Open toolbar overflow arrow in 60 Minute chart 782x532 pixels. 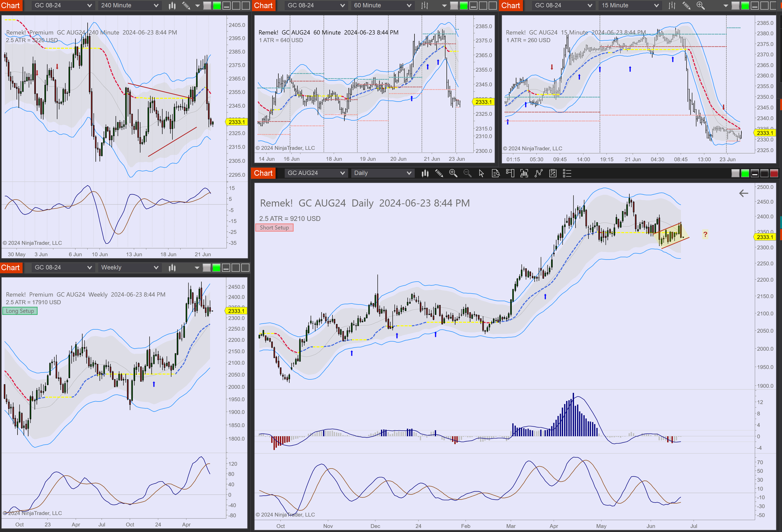pyautogui.click(x=444, y=6)
